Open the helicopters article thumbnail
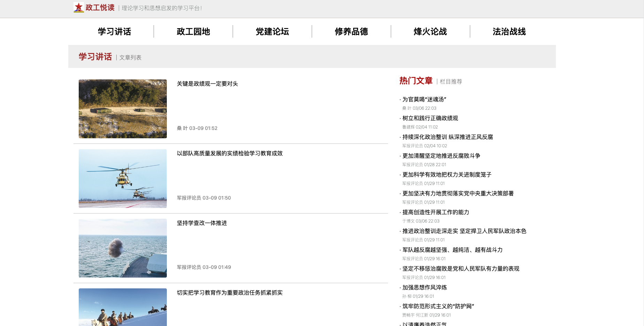This screenshot has height=326, width=644. tap(123, 178)
